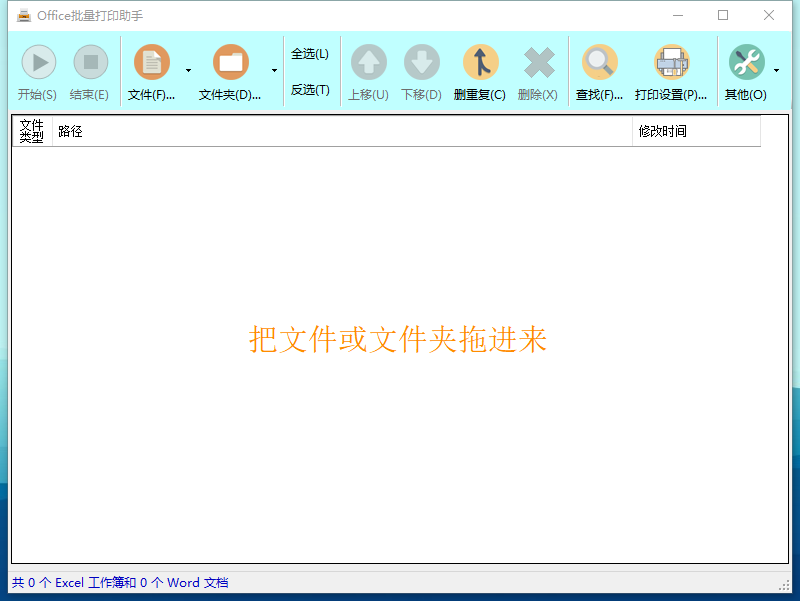Screen dimensions: 800x601
Task: Add a folder with the 文件夹(D) icon
Action: pos(231,62)
